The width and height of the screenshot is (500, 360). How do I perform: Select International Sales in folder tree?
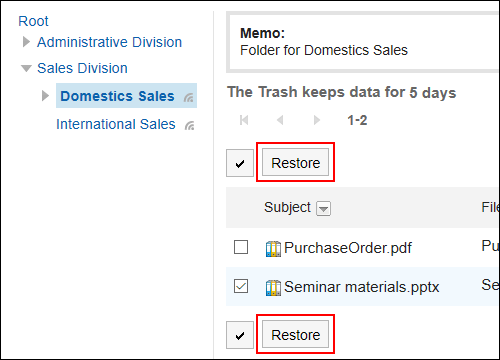tap(116, 124)
